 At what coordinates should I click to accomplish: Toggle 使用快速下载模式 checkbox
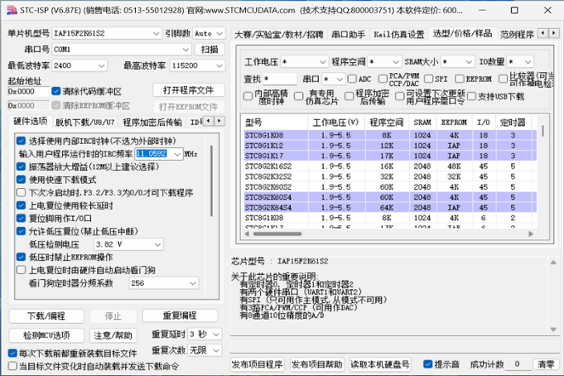21,180
